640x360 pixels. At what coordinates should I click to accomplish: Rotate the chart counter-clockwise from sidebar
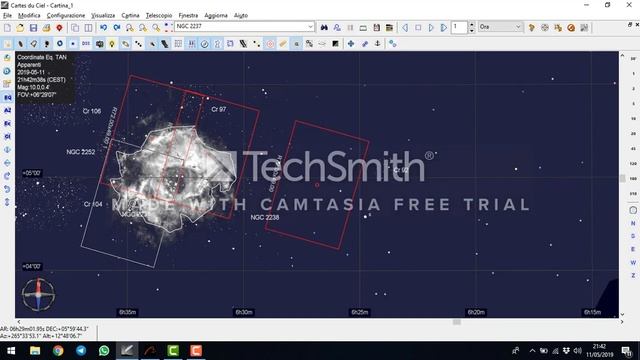7,189
